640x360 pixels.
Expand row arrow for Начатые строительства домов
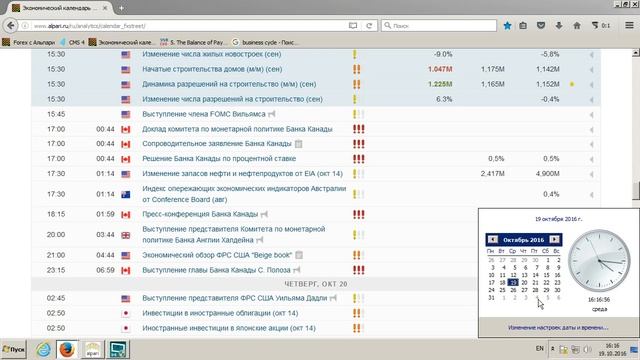pyautogui.click(x=591, y=69)
